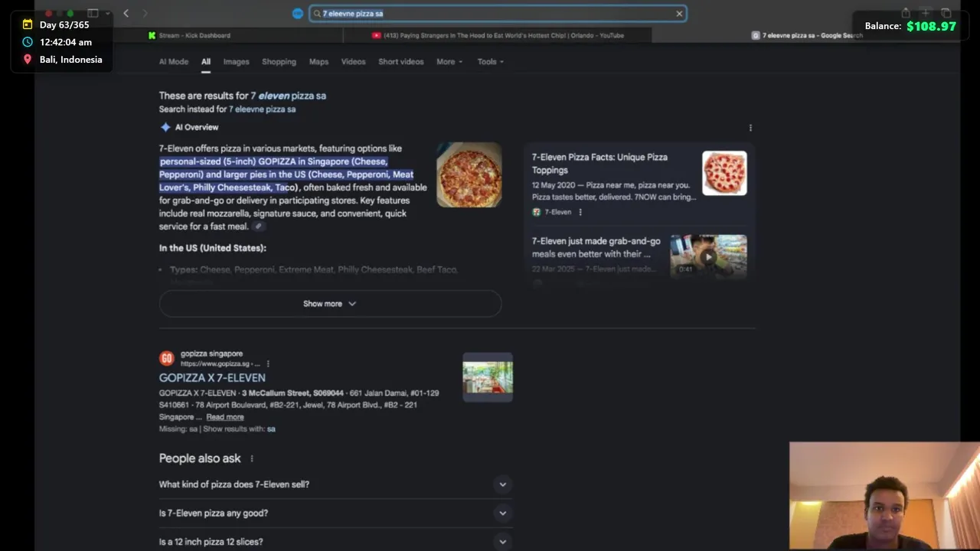Switch to Images results
Screen dimensions: 980x551
tap(236, 61)
